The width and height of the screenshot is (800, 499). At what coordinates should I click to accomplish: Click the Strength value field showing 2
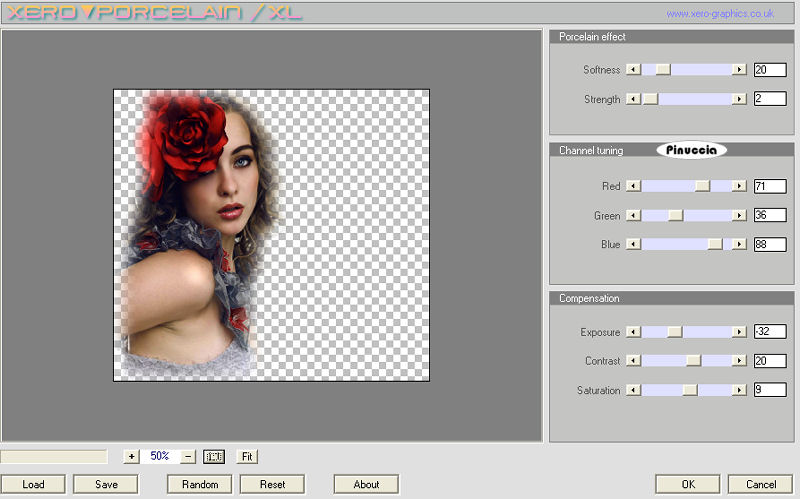coord(770,98)
